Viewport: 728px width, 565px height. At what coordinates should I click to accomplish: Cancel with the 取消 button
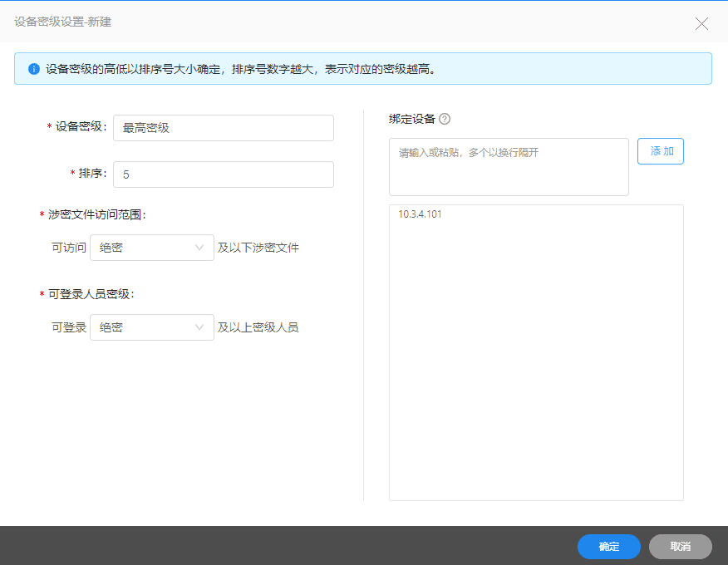680,547
